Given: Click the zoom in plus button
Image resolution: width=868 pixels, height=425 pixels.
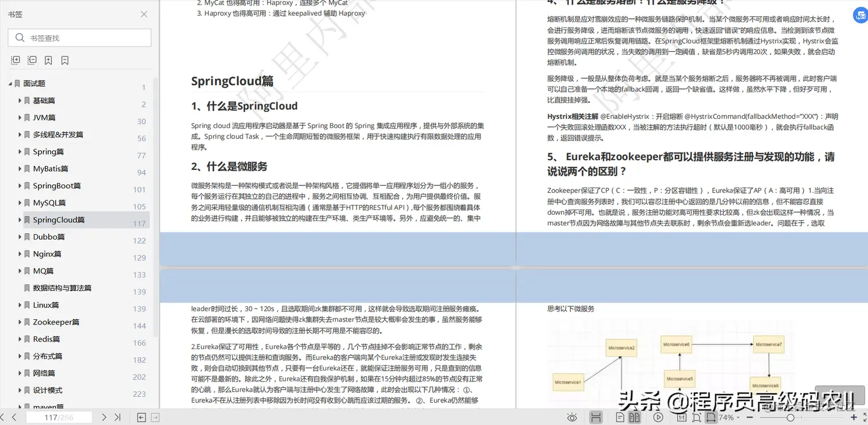Looking at the screenshot, I should 854,418.
